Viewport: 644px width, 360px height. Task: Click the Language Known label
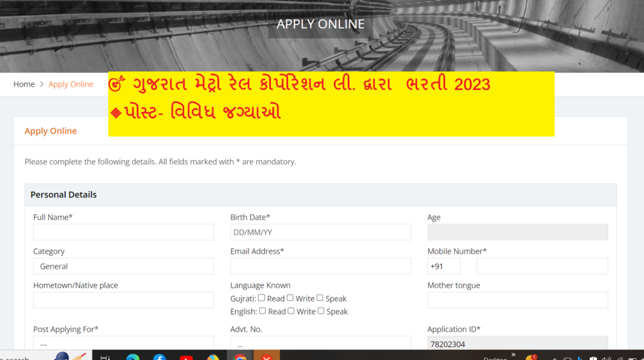(x=260, y=285)
